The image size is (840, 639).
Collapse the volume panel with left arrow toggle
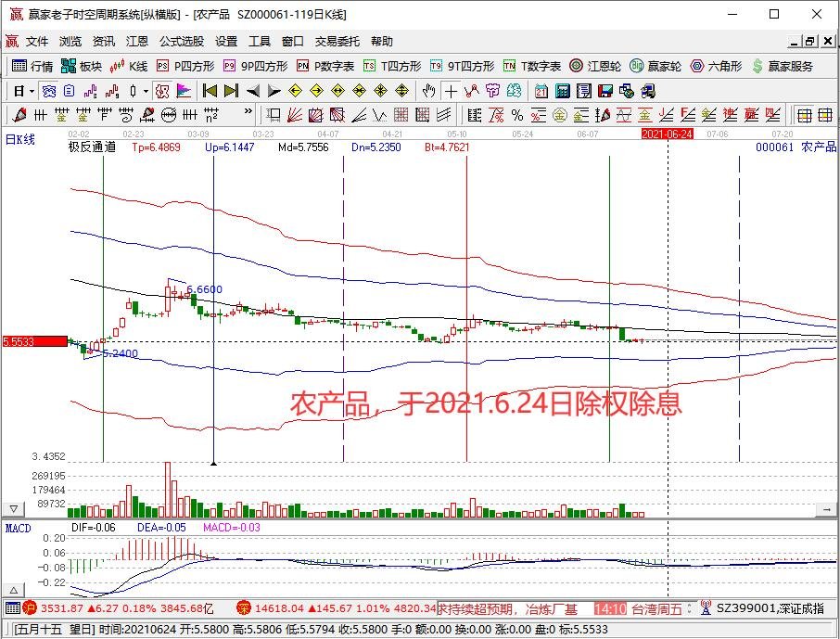[x=13, y=508]
